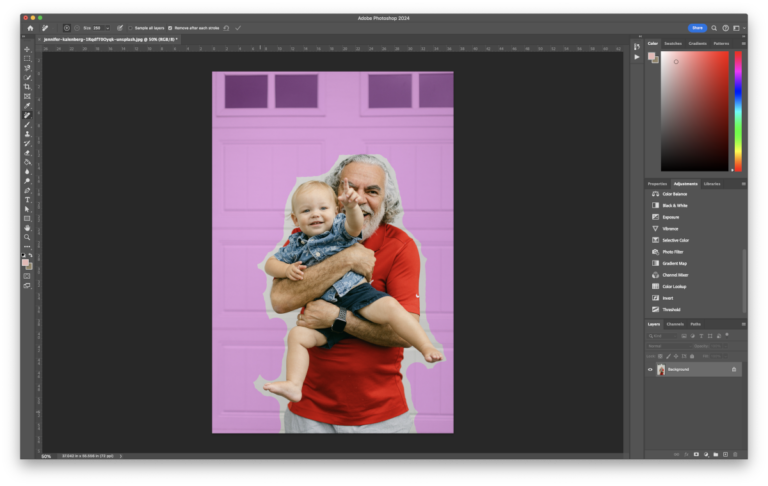768x486 pixels.
Task: Select the Pen tool
Action: [27, 191]
